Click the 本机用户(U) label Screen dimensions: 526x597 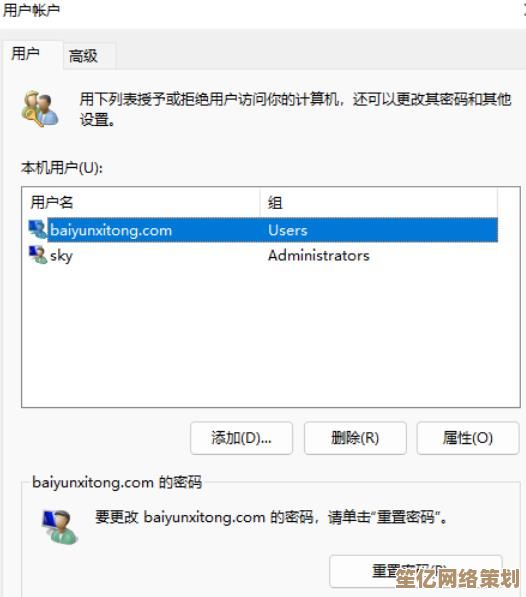point(62,168)
